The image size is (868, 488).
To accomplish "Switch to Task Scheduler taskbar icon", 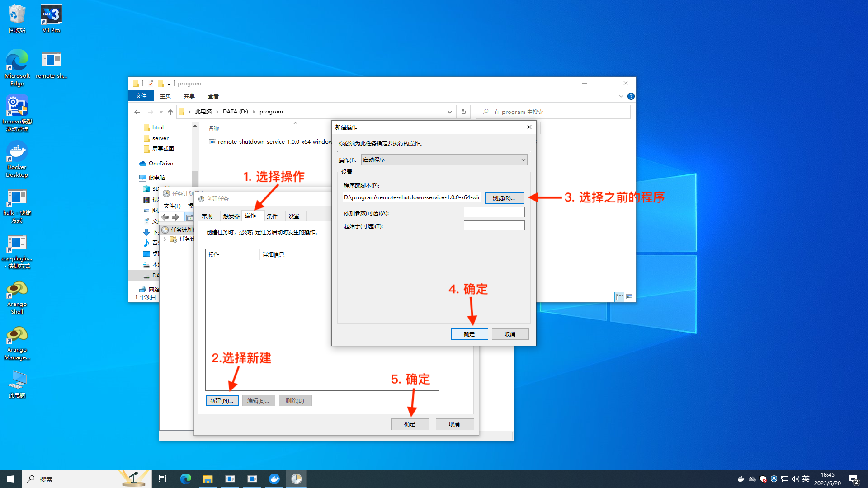I will [x=297, y=479].
